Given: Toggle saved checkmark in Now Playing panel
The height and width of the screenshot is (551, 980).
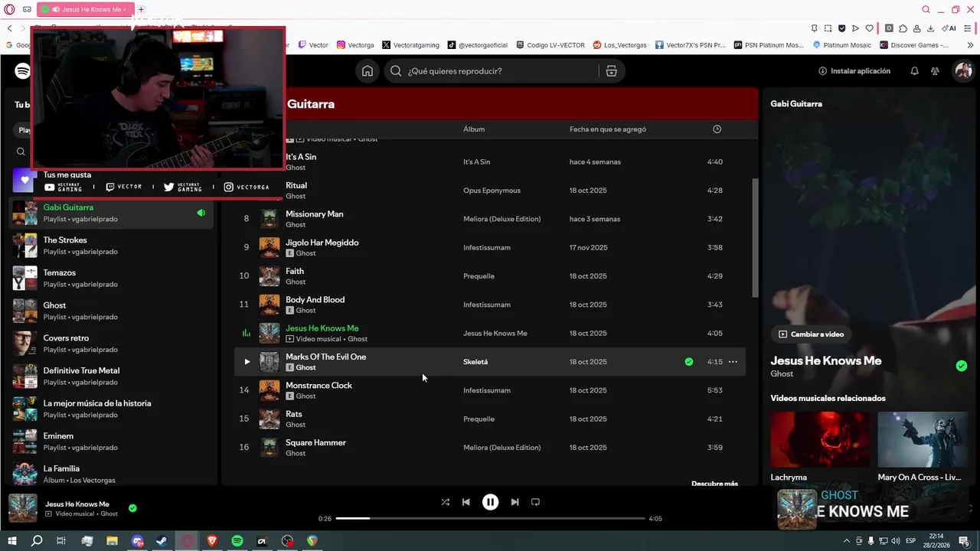Looking at the screenshot, I should click(x=962, y=366).
